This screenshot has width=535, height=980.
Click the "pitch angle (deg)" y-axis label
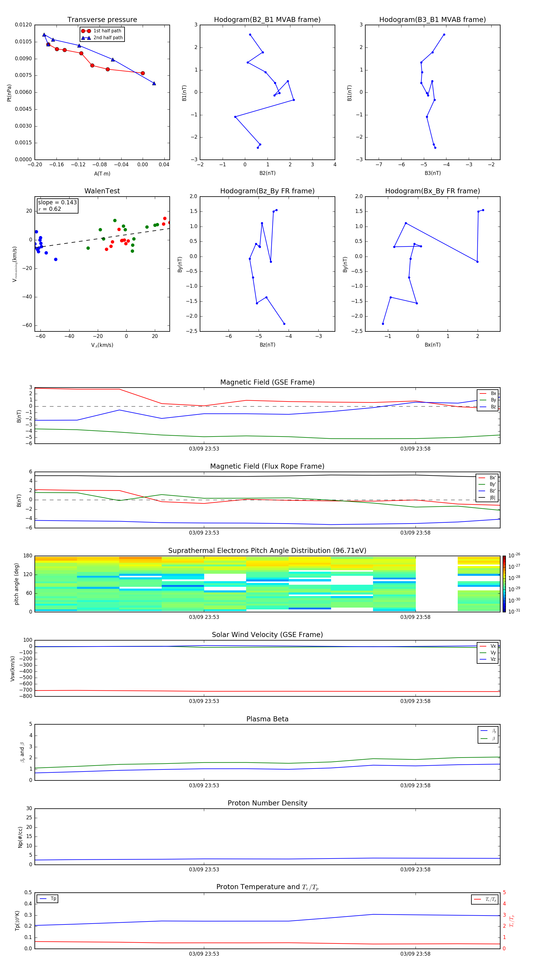tap(16, 584)
